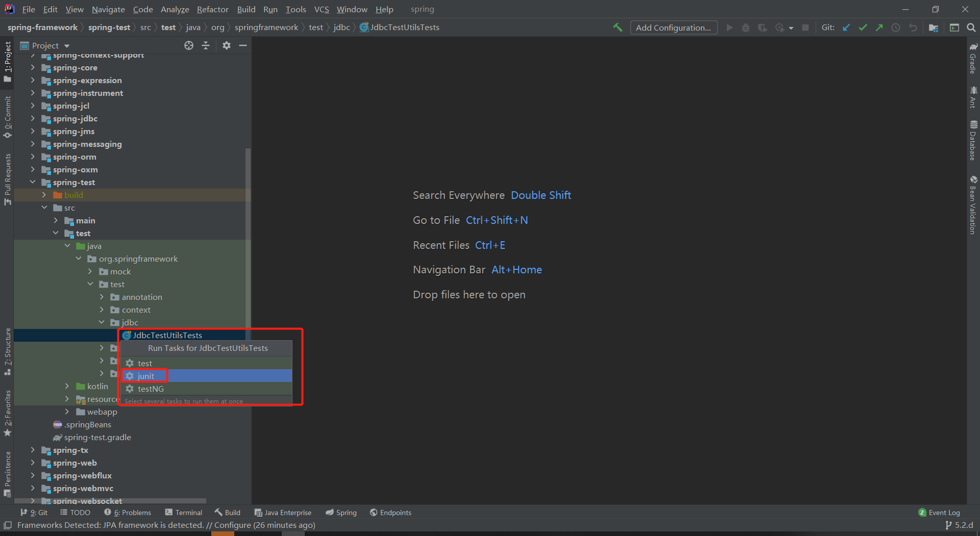Collapse the jdbc package

coord(102,322)
